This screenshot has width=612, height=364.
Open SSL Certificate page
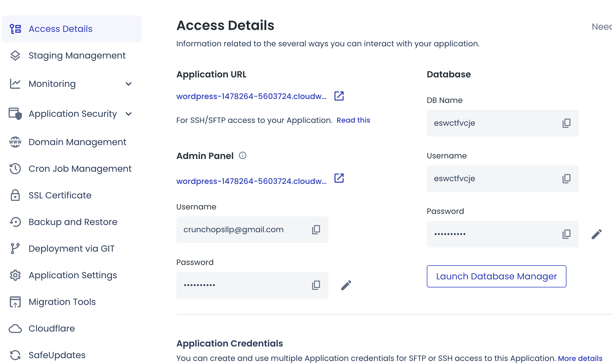[60, 195]
